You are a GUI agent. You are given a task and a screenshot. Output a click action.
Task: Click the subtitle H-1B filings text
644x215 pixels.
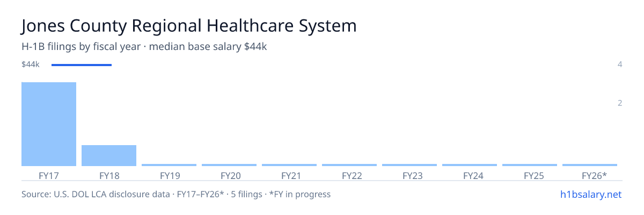tap(144, 47)
